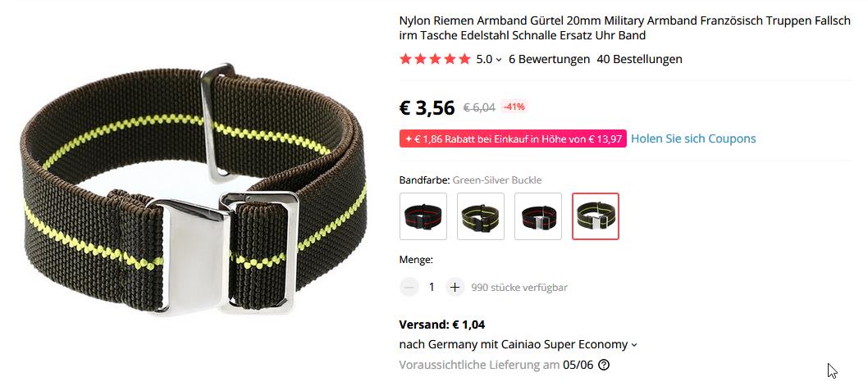
Task: Click the Versand € 1,04 shipping cost
Action: [x=441, y=325]
